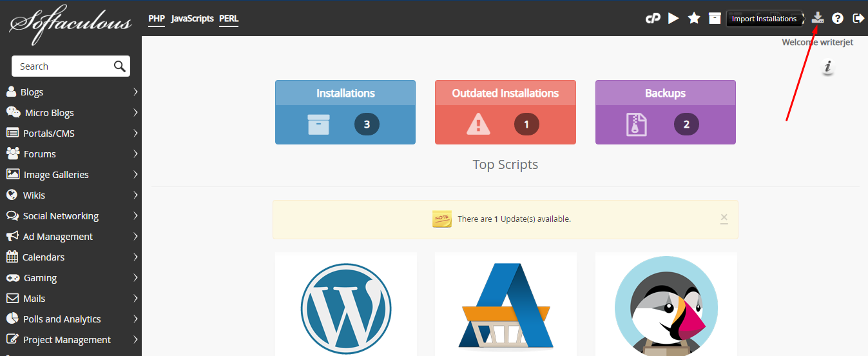The image size is (868, 356).
Task: Expand the Wikis chevron
Action: (135, 195)
